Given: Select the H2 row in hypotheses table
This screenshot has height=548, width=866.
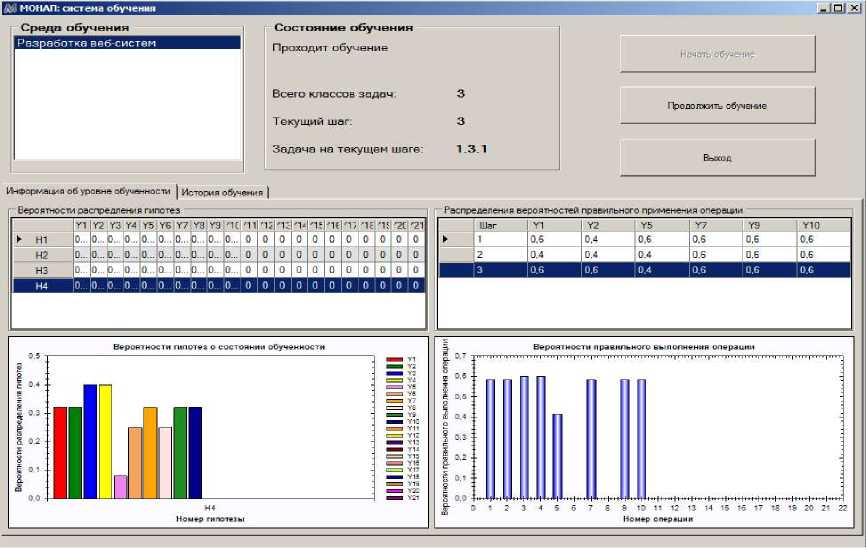Looking at the screenshot, I should point(42,255).
